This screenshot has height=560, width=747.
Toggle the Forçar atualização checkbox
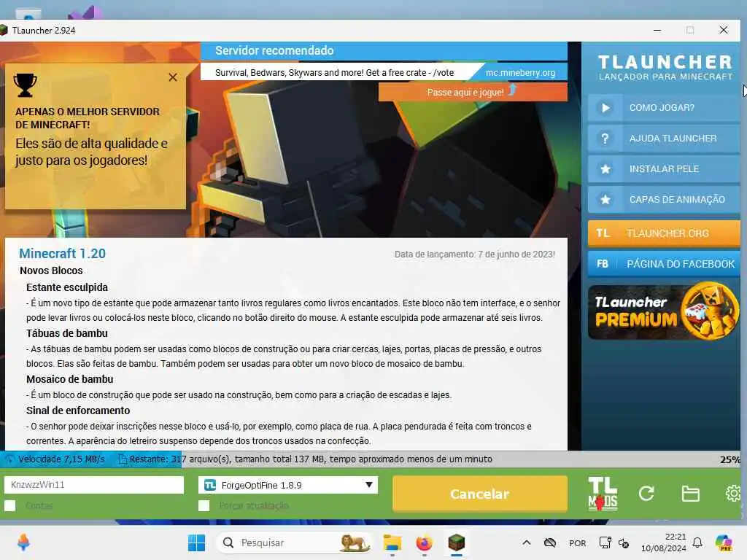[204, 506]
